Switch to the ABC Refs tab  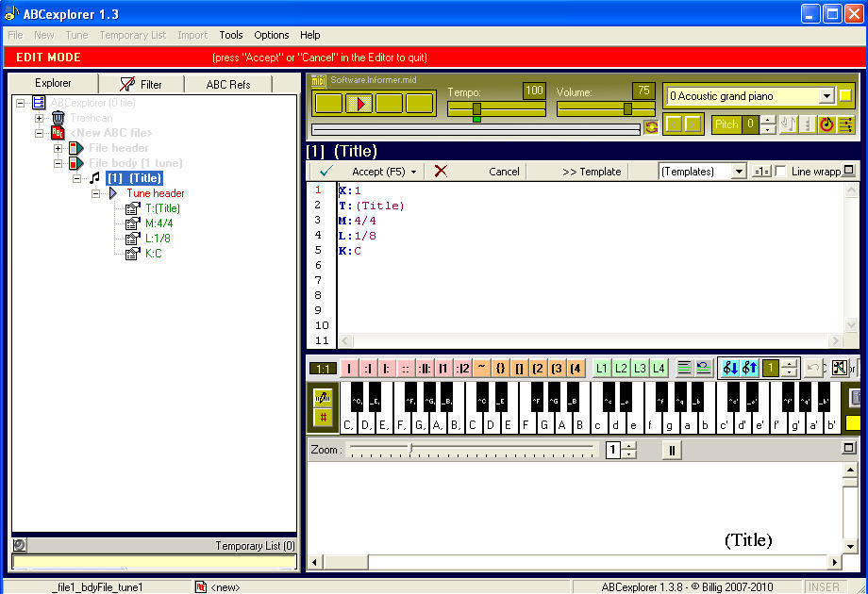pyautogui.click(x=228, y=85)
